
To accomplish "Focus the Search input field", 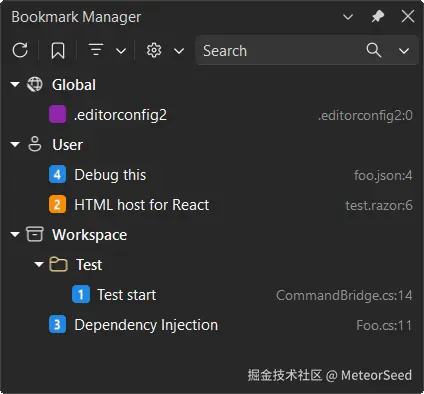I will pos(307,51).
